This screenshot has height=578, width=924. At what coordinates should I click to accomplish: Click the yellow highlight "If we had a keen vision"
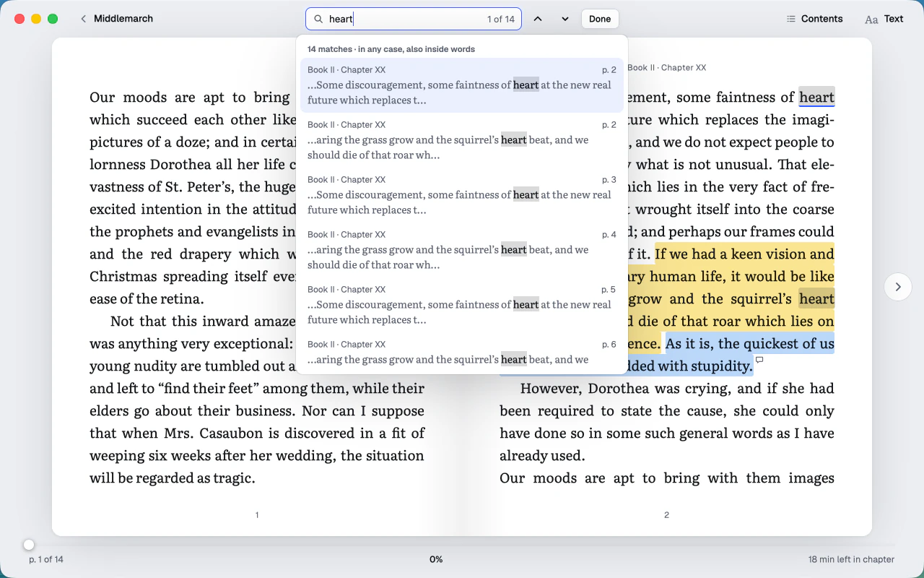744,254
